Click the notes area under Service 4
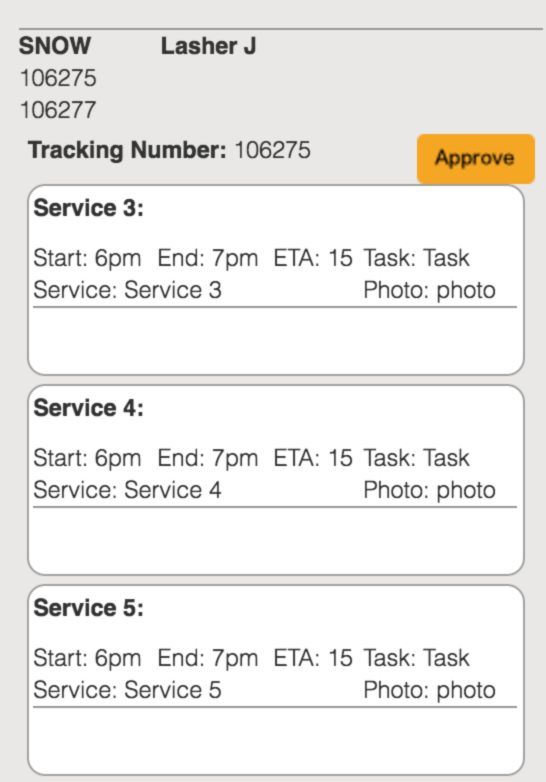 pyautogui.click(x=275, y=539)
